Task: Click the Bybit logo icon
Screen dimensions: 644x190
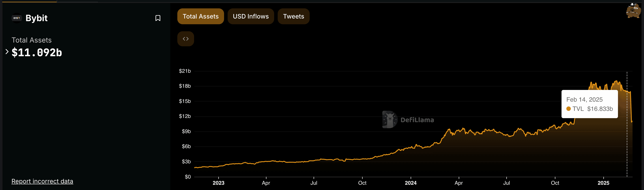Action: pos(17,18)
